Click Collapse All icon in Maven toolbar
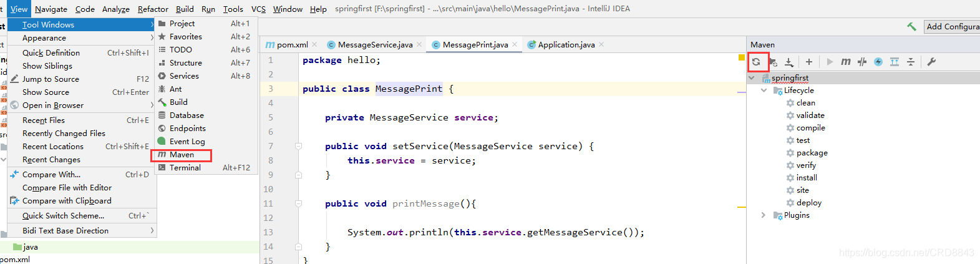The height and width of the screenshot is (264, 980). pos(911,62)
